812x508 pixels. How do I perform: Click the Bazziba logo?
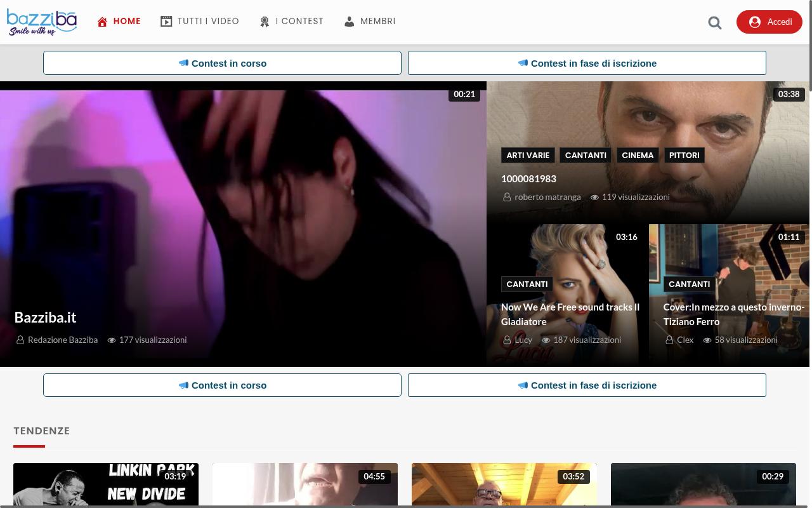click(42, 22)
